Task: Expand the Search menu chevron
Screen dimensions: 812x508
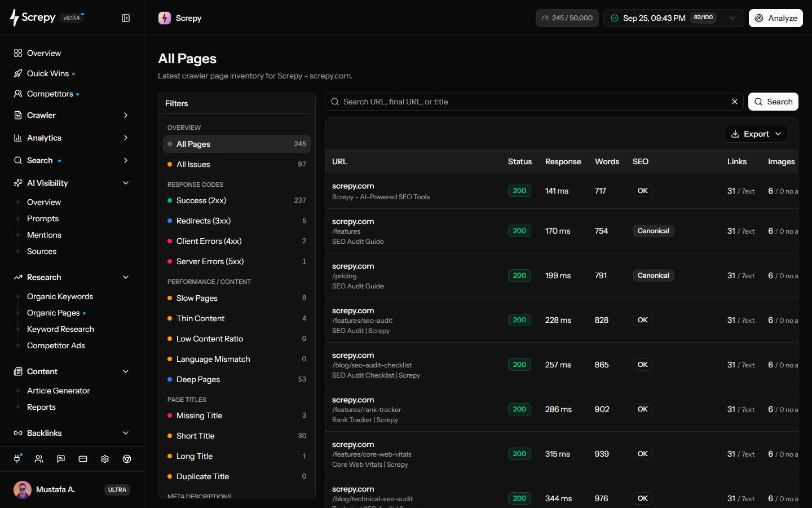Action: point(126,160)
